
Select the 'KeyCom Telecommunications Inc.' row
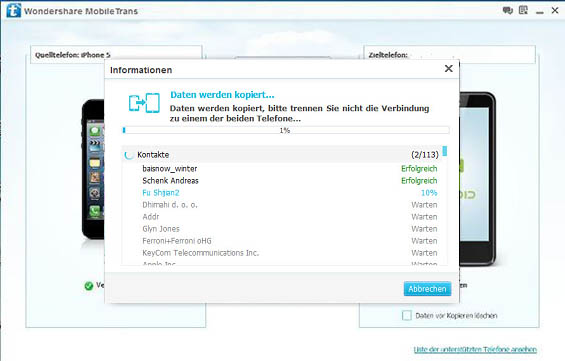pos(281,253)
